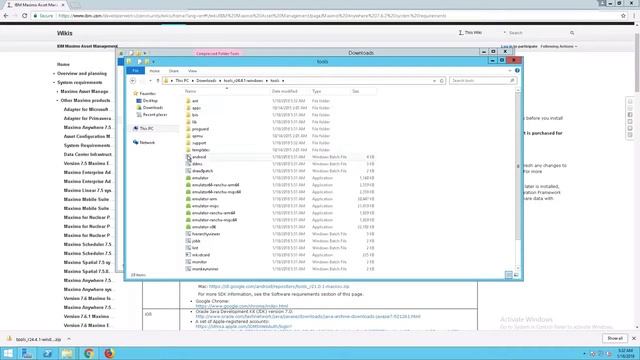640x360 pixels.
Task: Switch to details view icon in status bar
Action: tap(508, 275)
